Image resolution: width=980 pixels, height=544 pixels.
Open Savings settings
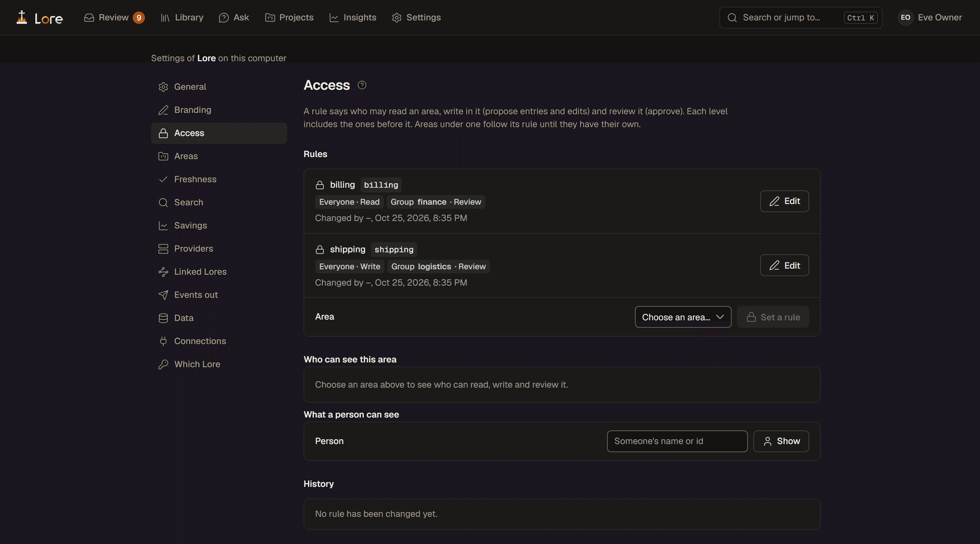point(219,225)
